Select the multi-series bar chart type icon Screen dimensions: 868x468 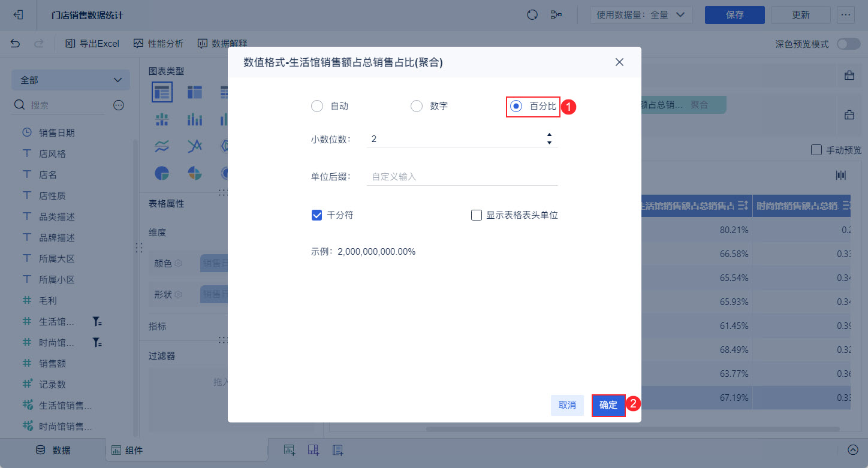click(x=195, y=119)
